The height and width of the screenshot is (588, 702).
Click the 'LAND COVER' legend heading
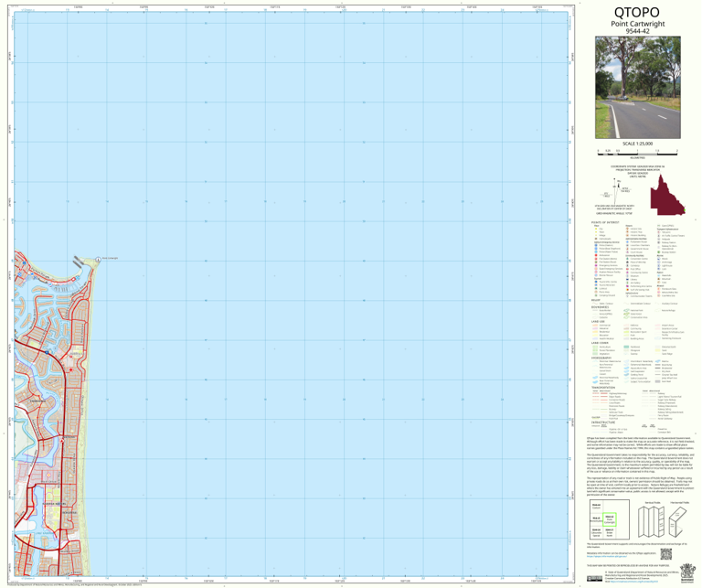(x=600, y=343)
